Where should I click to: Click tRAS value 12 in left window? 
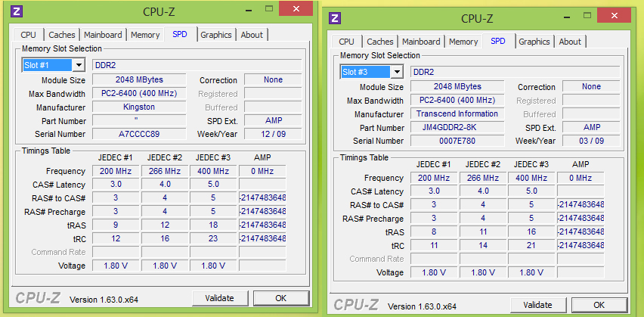click(165, 225)
